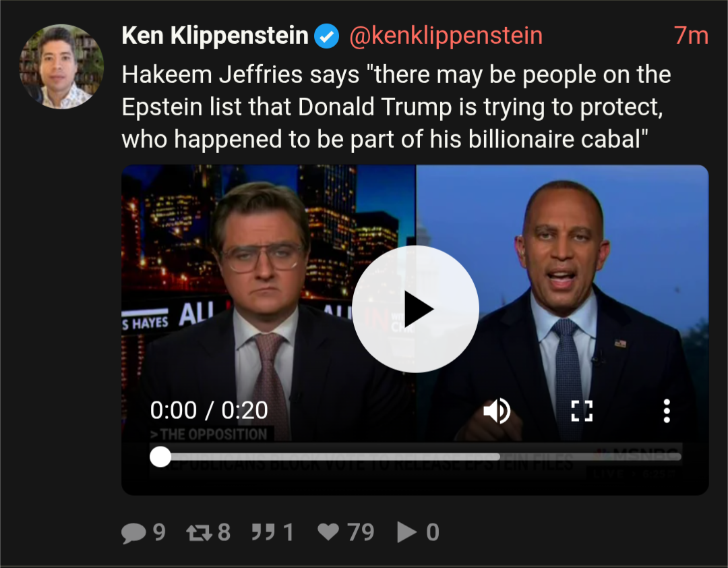
Task: Click the tweet text about Hakeem Jeffries
Action: pos(396,107)
